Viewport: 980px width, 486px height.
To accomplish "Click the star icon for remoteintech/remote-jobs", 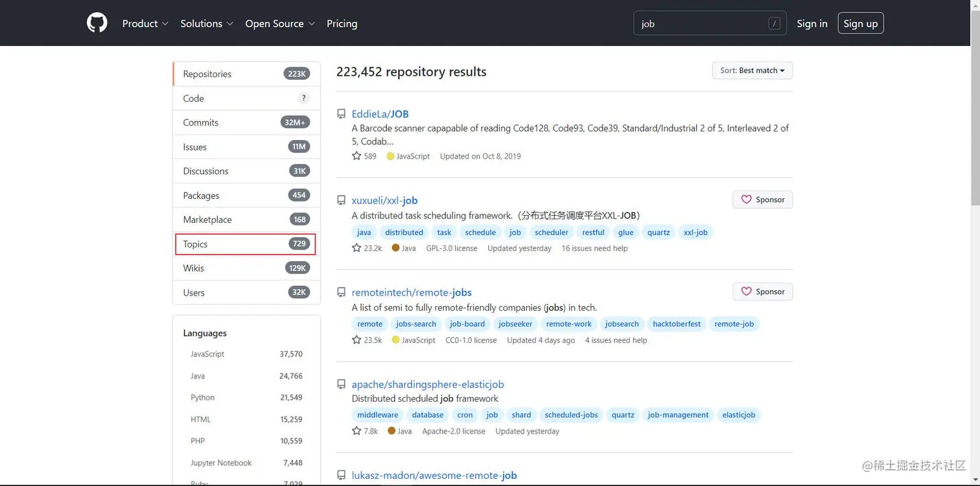I will point(356,340).
